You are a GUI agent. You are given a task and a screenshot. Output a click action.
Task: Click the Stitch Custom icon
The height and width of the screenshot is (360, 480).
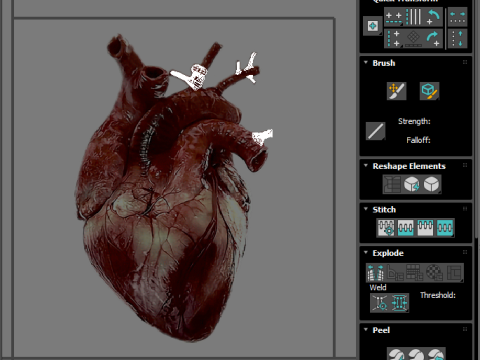445,228
